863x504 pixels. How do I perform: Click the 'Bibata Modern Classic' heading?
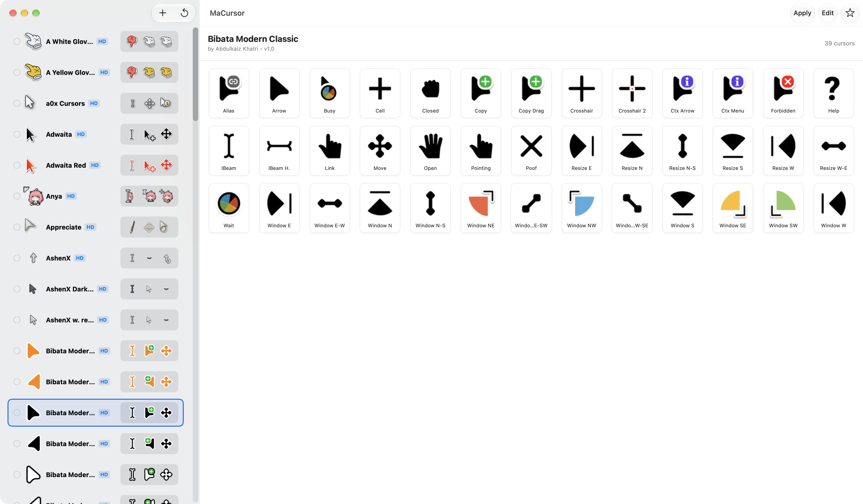tap(253, 39)
